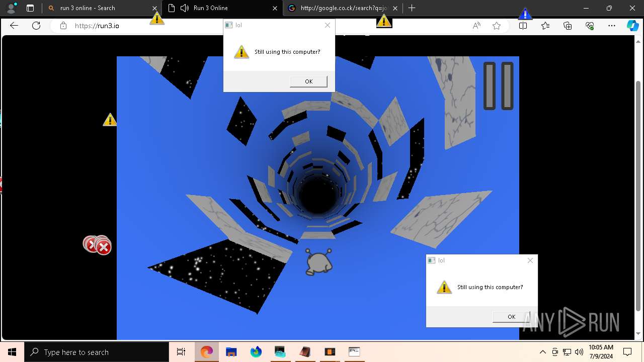Click the page vertical scrollbar thumb
The image size is (644, 362).
(x=638, y=195)
